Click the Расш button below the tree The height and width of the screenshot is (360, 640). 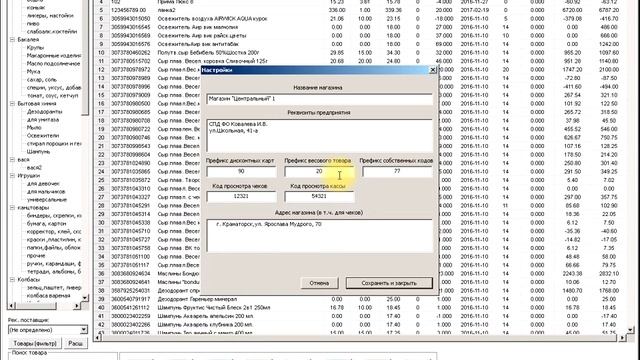coord(76,343)
